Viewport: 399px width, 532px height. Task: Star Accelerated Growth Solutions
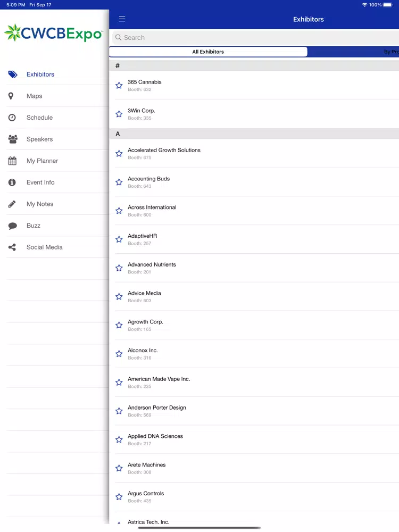[x=119, y=154]
